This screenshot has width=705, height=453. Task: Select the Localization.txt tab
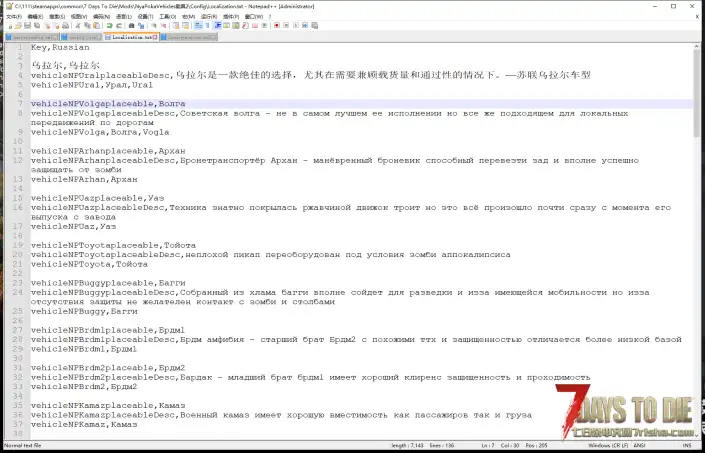click(132, 37)
